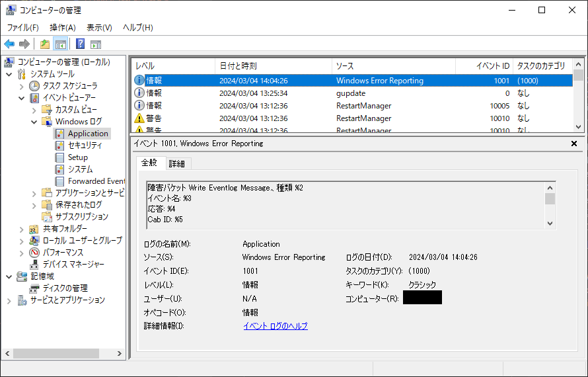
Task: Sort by the 日付と時刻 column header
Action: click(274, 66)
